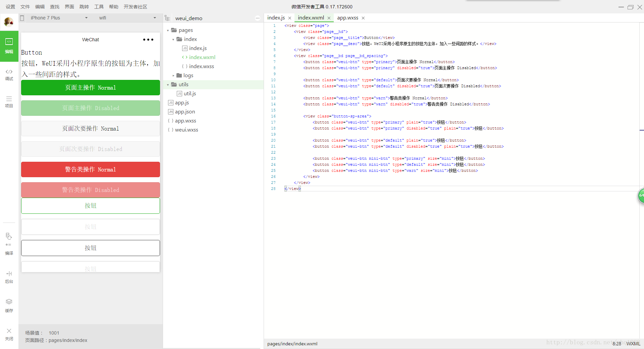Click the pages/index/index.wxml path in status bar
The width and height of the screenshot is (644, 349).
(292, 344)
